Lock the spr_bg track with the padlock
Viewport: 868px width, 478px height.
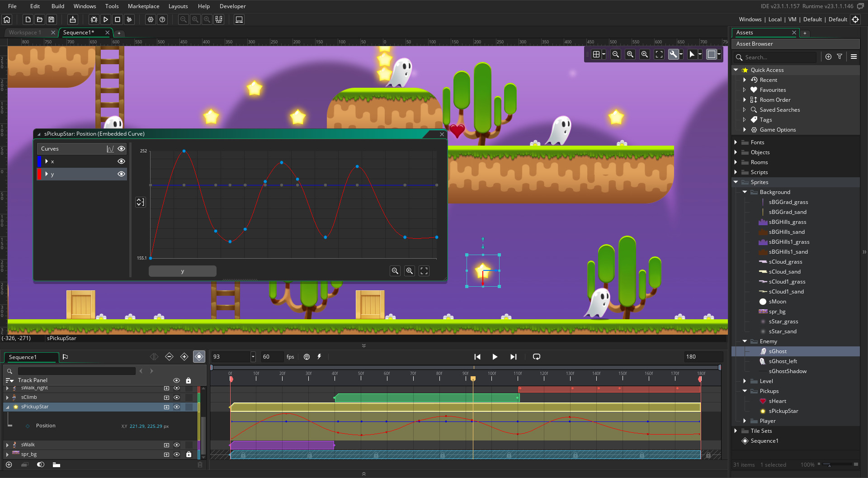coord(188,454)
